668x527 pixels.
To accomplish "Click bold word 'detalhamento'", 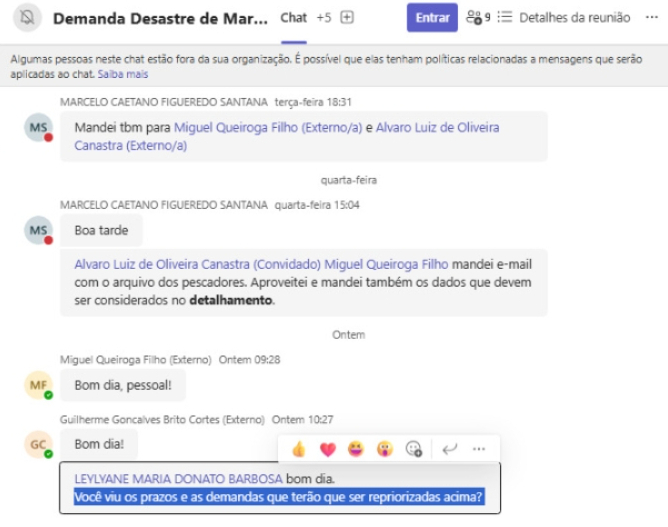I will point(230,300).
